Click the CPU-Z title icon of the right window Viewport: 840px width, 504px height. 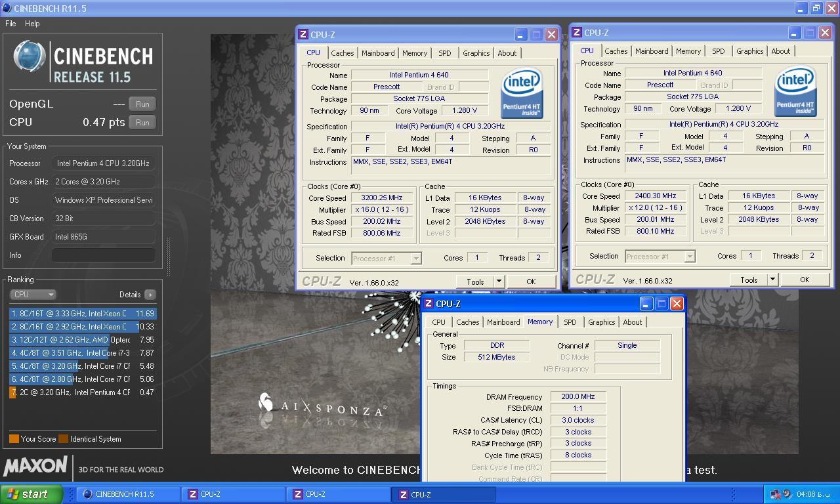577,33
